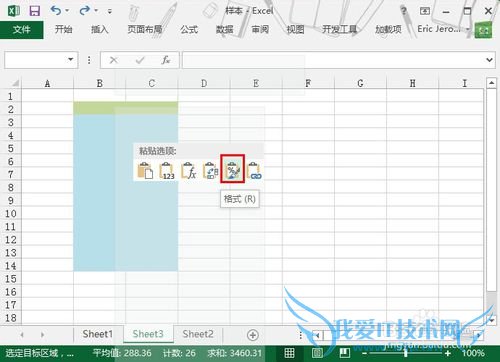Select row 1 header

click(x=10, y=96)
